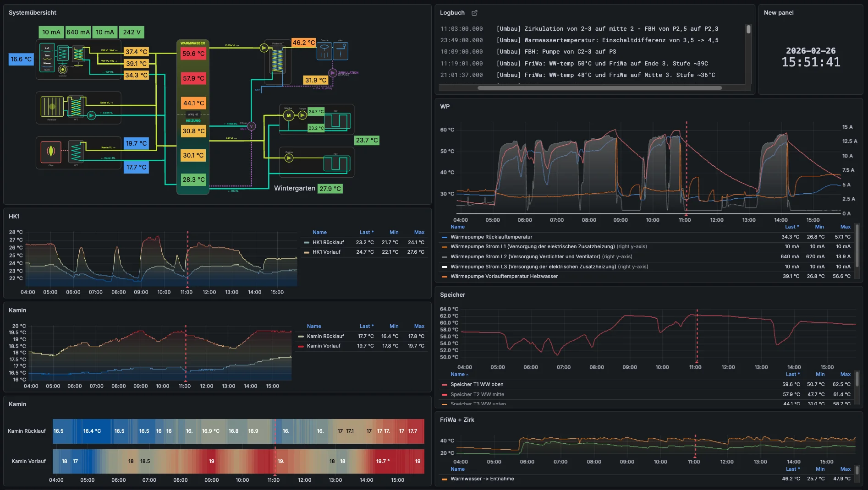This screenshot has height=490, width=868.
Task: Open the FriWa + Zirk panel menu
Action: 457,419
